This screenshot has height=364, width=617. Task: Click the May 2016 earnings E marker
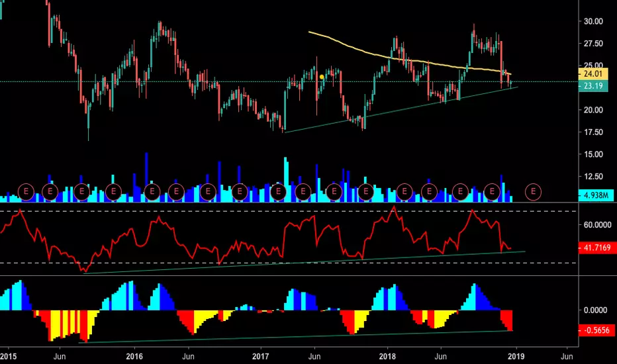click(x=176, y=192)
